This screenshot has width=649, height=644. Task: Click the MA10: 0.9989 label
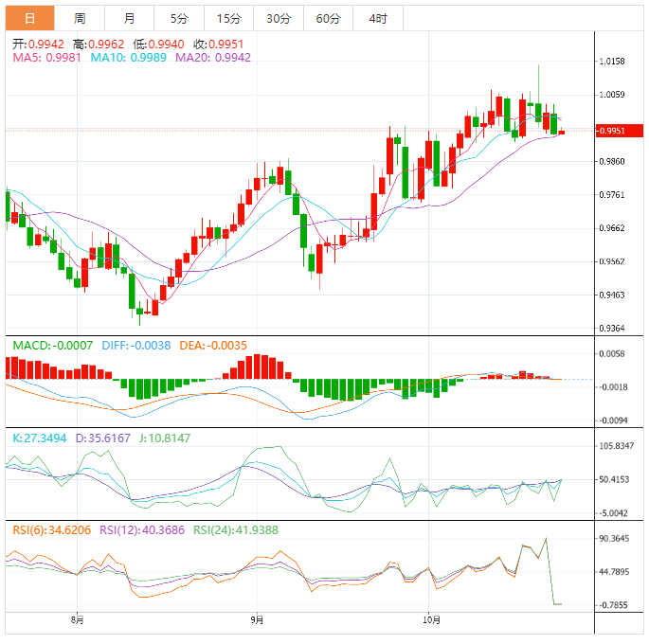coord(128,58)
